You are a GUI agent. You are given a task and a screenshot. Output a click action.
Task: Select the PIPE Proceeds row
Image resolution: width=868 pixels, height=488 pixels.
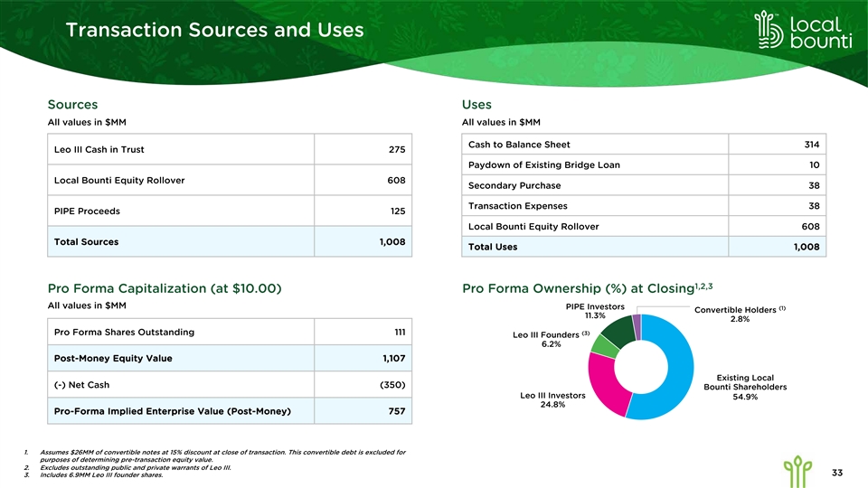pos(230,211)
